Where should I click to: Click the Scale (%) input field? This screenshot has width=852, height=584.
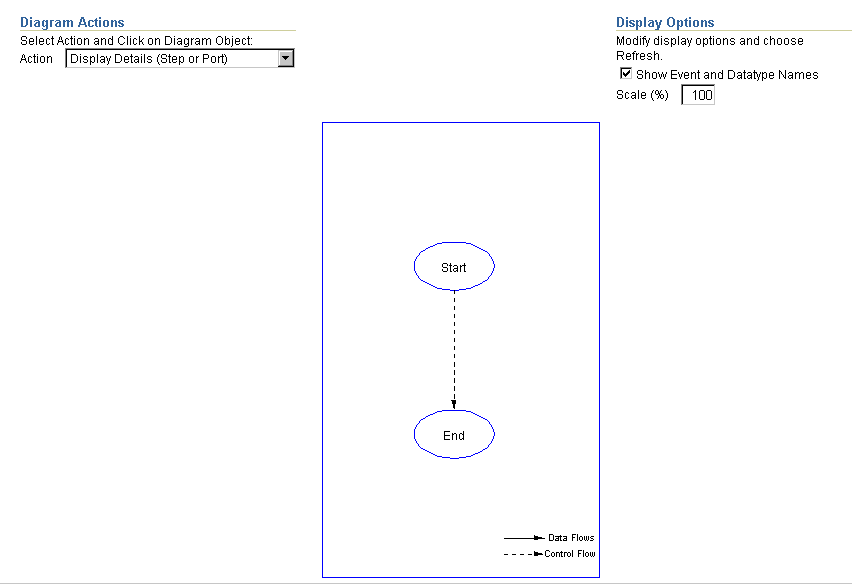[698, 95]
